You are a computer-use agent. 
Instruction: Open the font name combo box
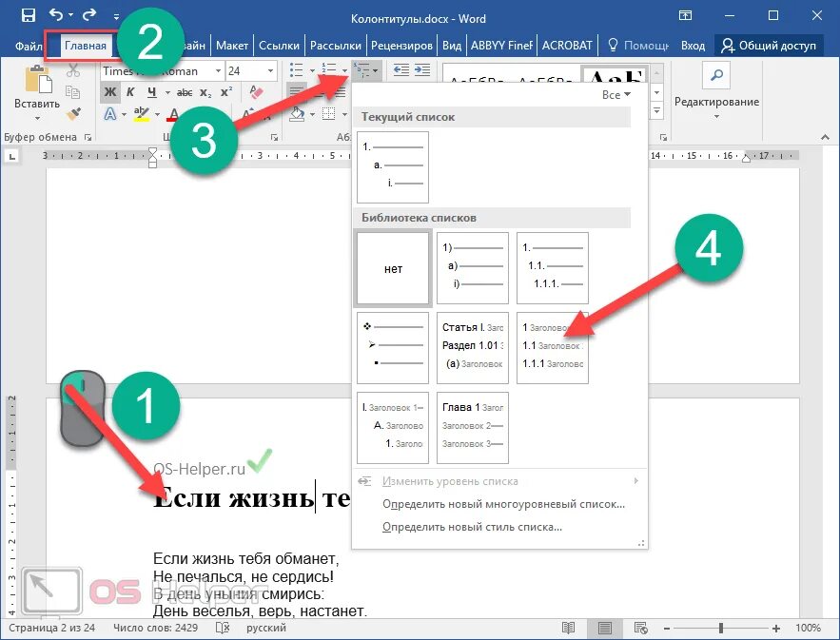(x=162, y=71)
